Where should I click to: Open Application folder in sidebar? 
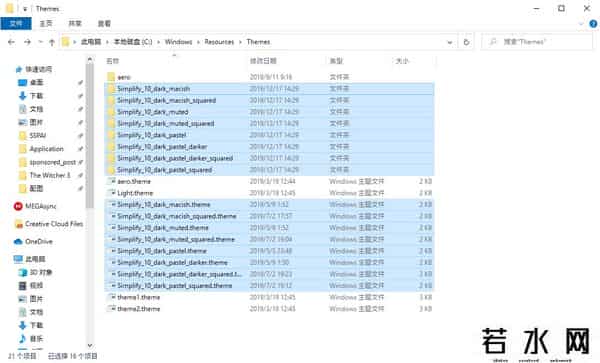tap(46, 149)
